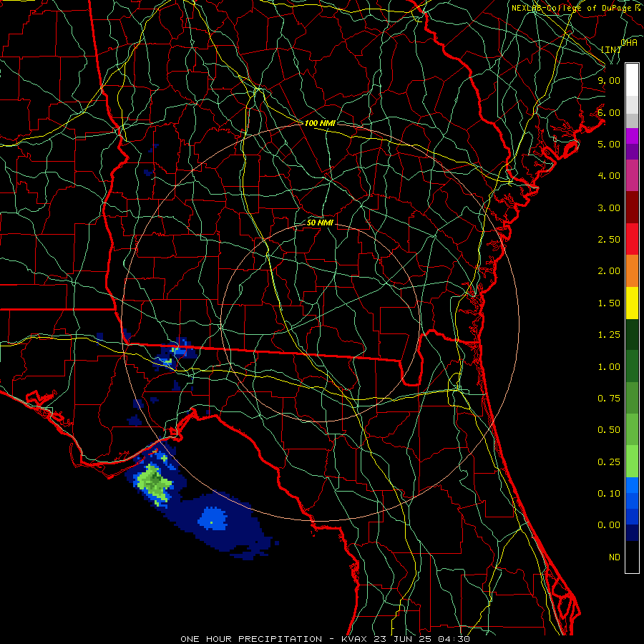The height and width of the screenshot is (644, 644).
Task: Select the 3.00 legend value
Action: point(609,208)
